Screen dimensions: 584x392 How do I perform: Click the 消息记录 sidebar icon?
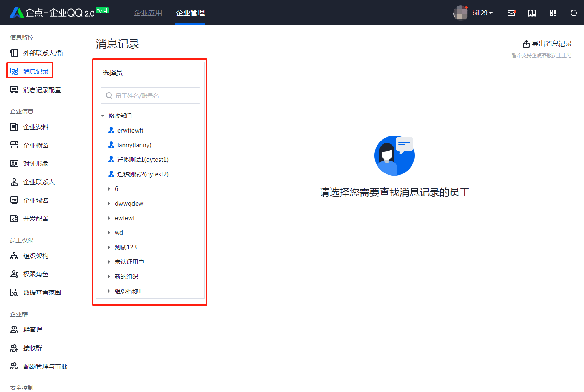14,71
